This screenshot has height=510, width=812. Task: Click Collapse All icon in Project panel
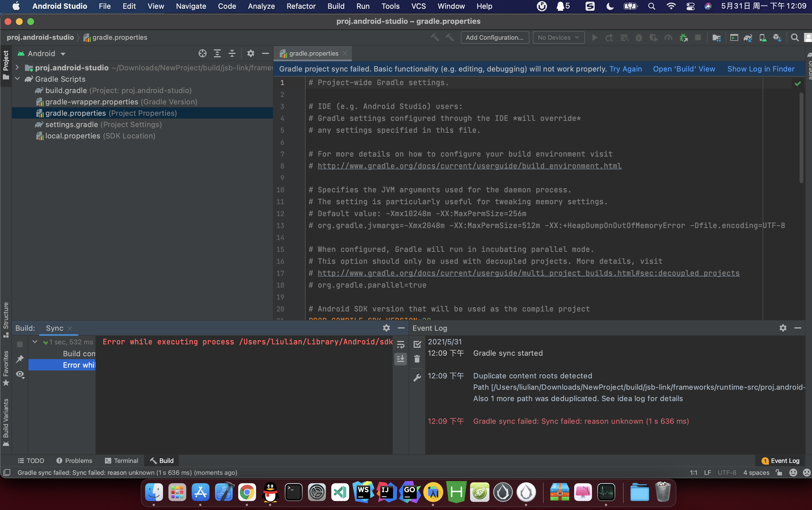click(x=232, y=53)
